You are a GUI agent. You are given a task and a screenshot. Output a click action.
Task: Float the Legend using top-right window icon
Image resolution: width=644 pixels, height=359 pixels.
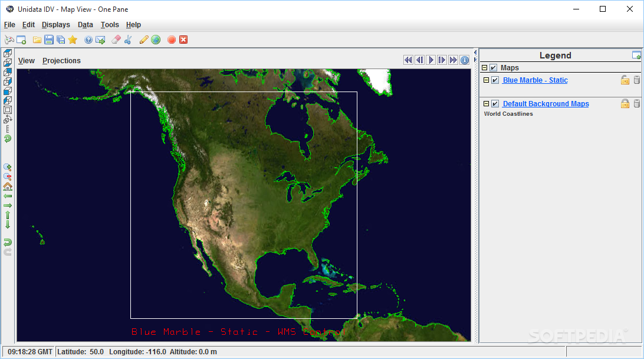point(636,55)
